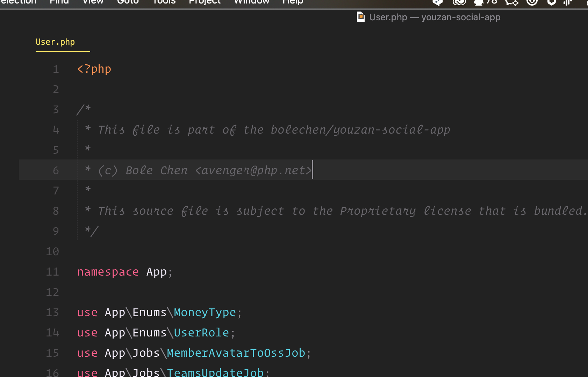
Task: Open the Find menu
Action: [x=59, y=2]
